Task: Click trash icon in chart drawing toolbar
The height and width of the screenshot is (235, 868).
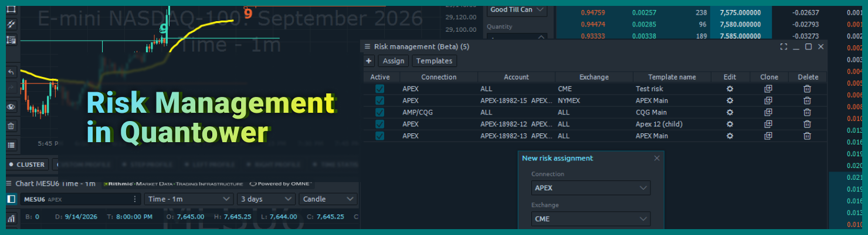Action: coord(11,125)
